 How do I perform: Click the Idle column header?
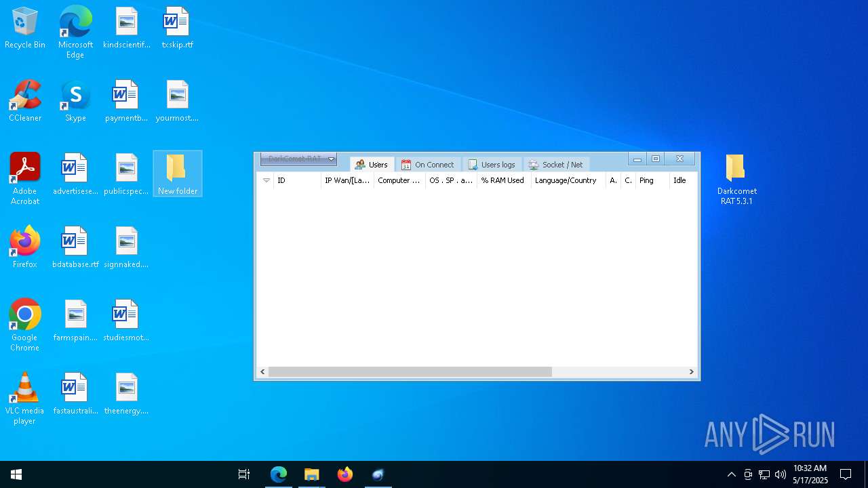683,180
